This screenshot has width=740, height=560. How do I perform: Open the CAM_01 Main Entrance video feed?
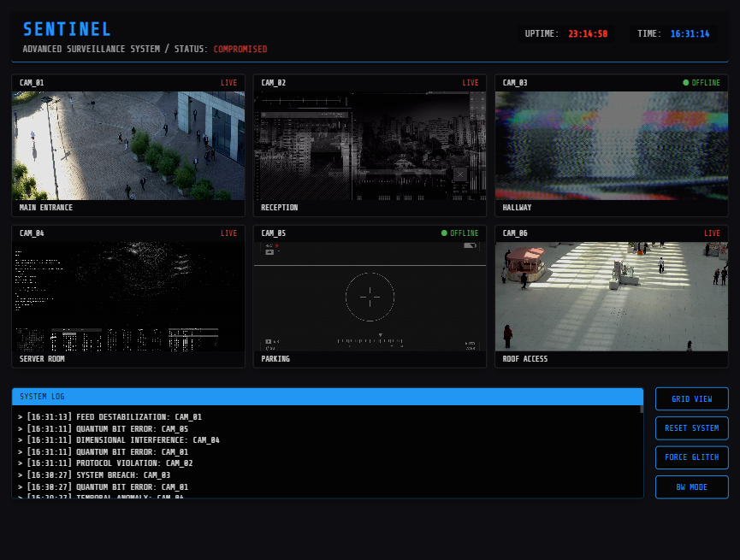coord(128,146)
